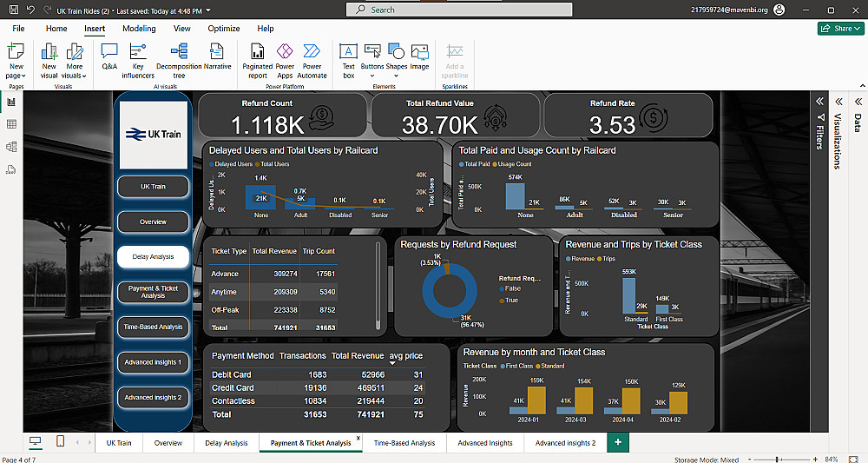Screen dimensions: 868x463
Task: Switch to desktop layout view
Action: [x=36, y=442]
